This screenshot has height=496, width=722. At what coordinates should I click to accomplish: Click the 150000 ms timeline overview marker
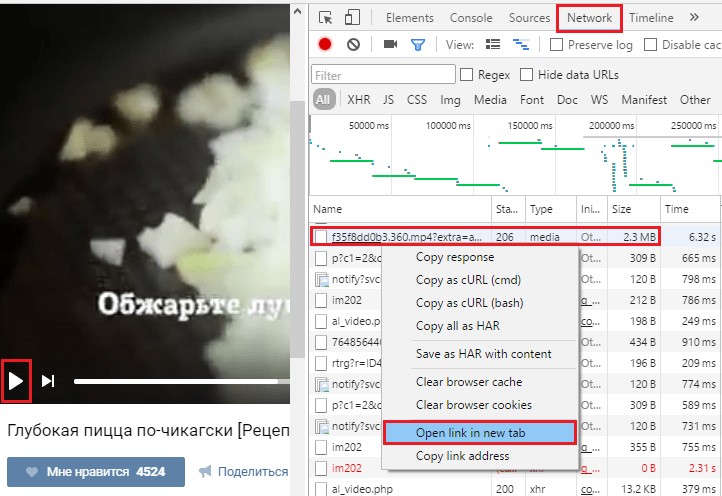coord(530,126)
